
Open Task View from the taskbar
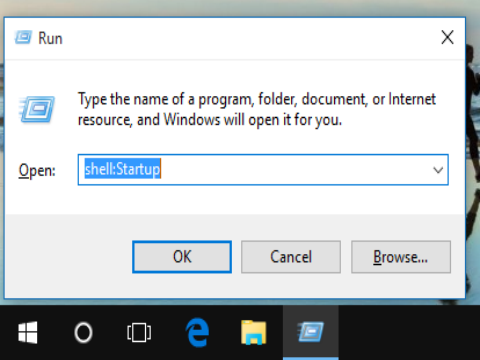click(x=139, y=332)
